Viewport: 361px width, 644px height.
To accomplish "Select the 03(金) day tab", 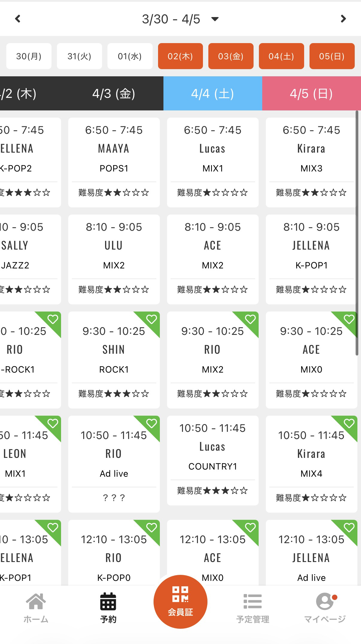I will 231,56.
